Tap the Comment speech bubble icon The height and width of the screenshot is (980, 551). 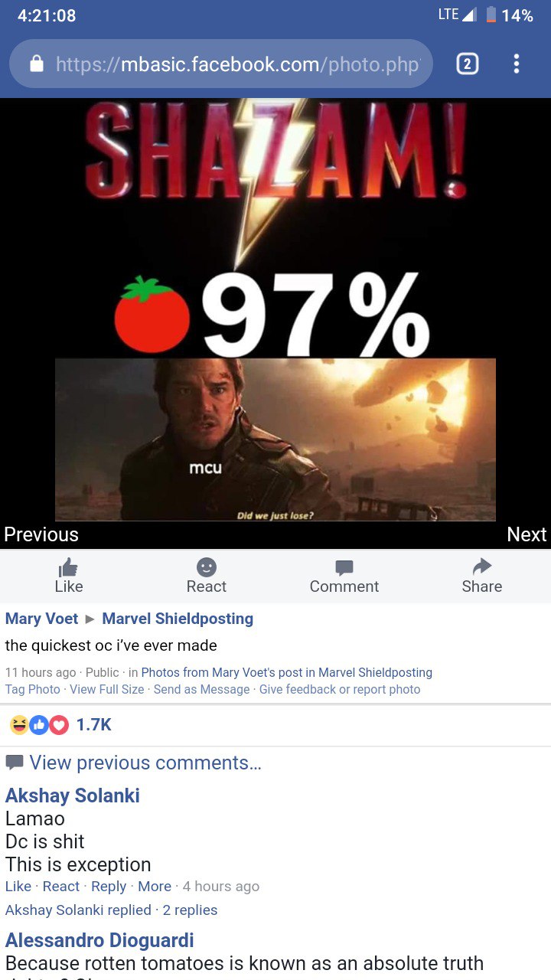[x=344, y=568]
